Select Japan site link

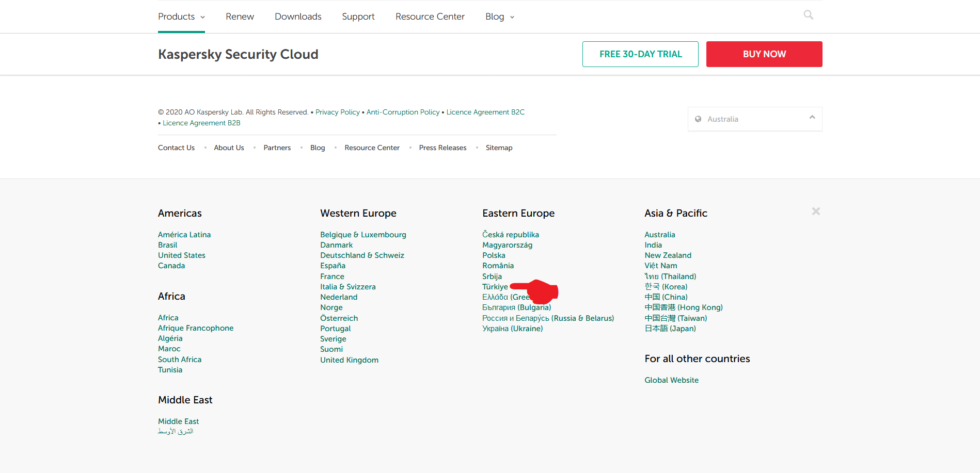click(670, 329)
